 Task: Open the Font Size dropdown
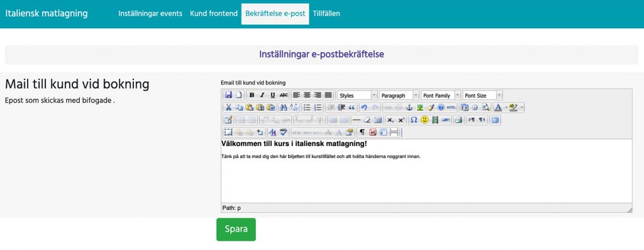(482, 95)
